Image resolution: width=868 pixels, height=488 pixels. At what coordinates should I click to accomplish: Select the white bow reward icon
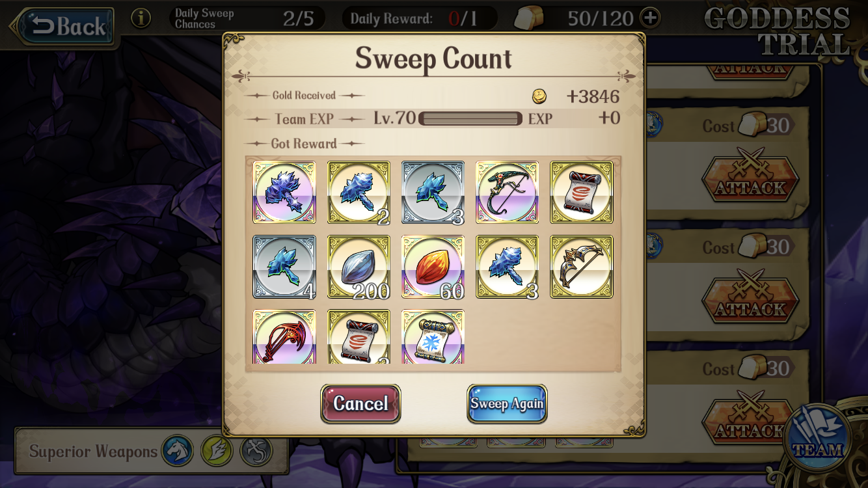[581, 267]
